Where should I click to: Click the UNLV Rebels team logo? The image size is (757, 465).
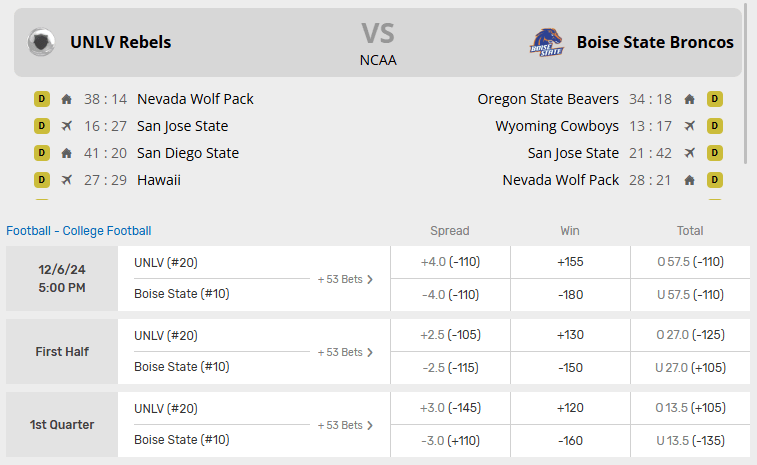(41, 42)
